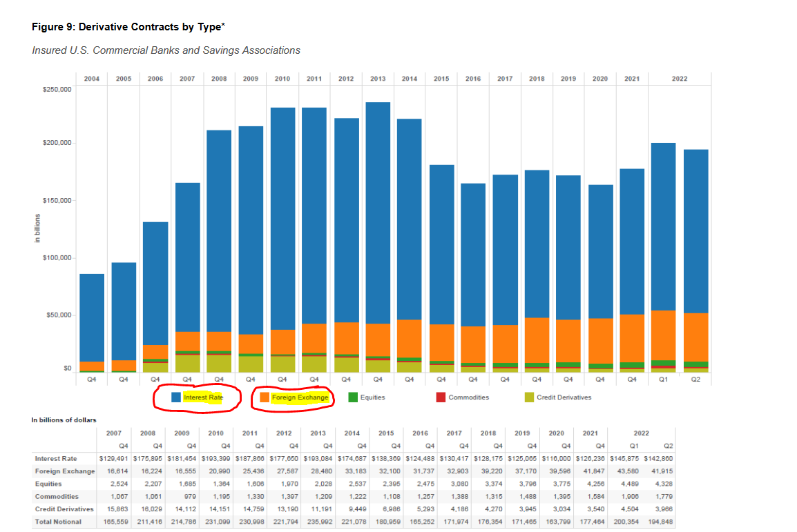Click the '43,580' foreign exchange cell

[x=628, y=471]
